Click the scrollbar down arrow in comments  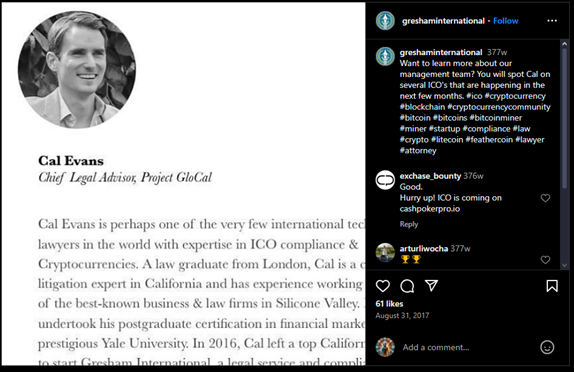pyautogui.click(x=564, y=265)
